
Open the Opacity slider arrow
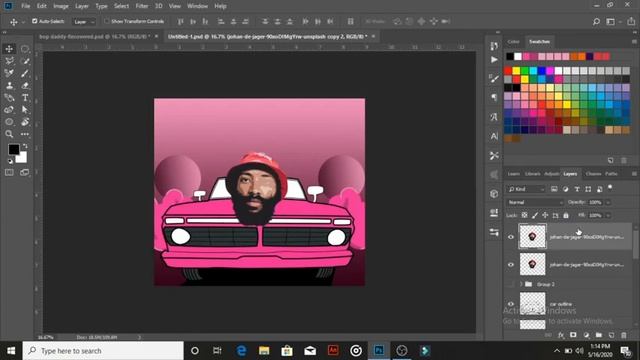608,202
